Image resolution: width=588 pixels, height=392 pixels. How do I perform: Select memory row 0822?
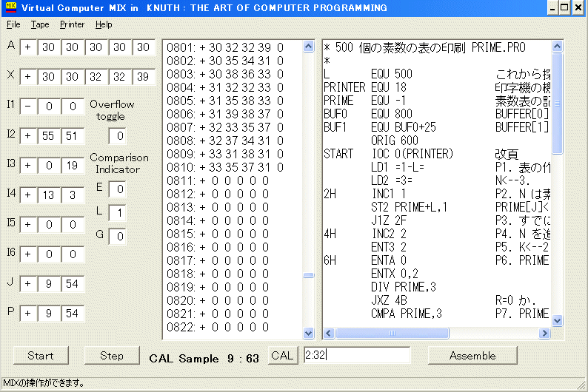pyautogui.click(x=218, y=327)
